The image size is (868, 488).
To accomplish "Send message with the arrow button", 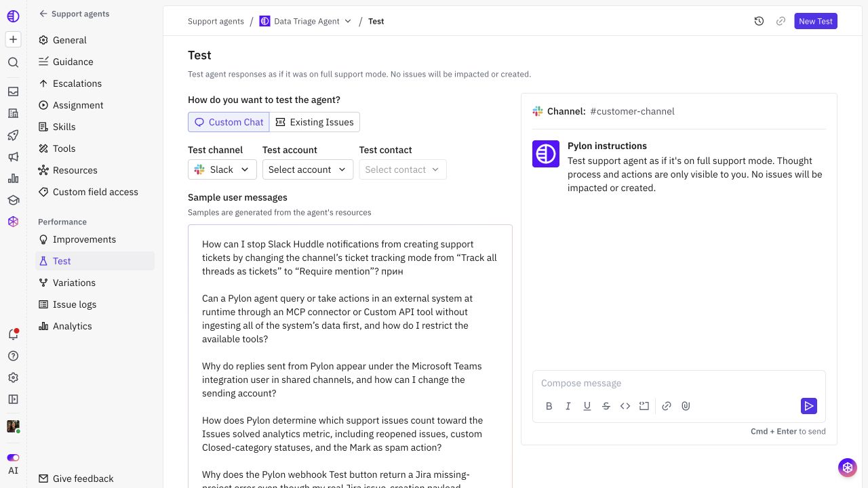I will coord(808,406).
